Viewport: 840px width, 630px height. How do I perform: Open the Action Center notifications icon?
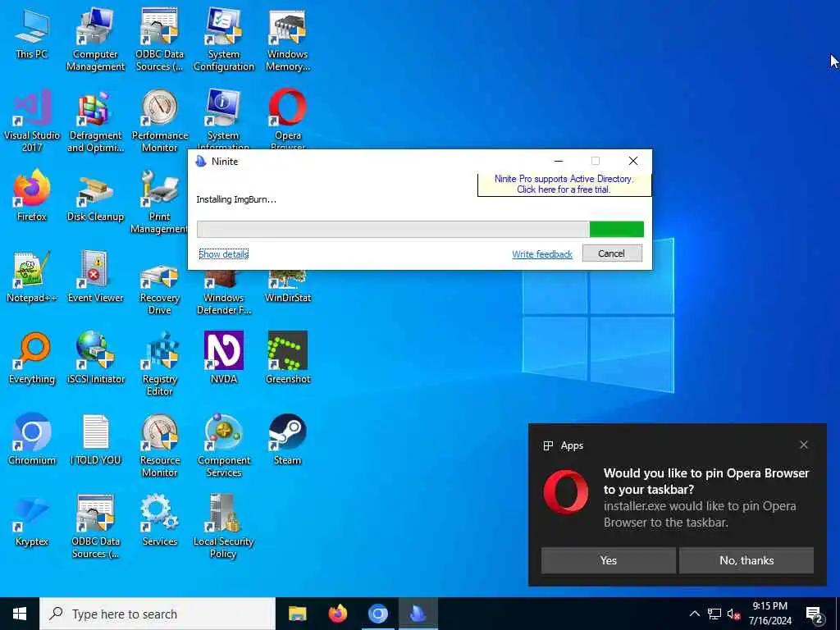click(x=815, y=614)
